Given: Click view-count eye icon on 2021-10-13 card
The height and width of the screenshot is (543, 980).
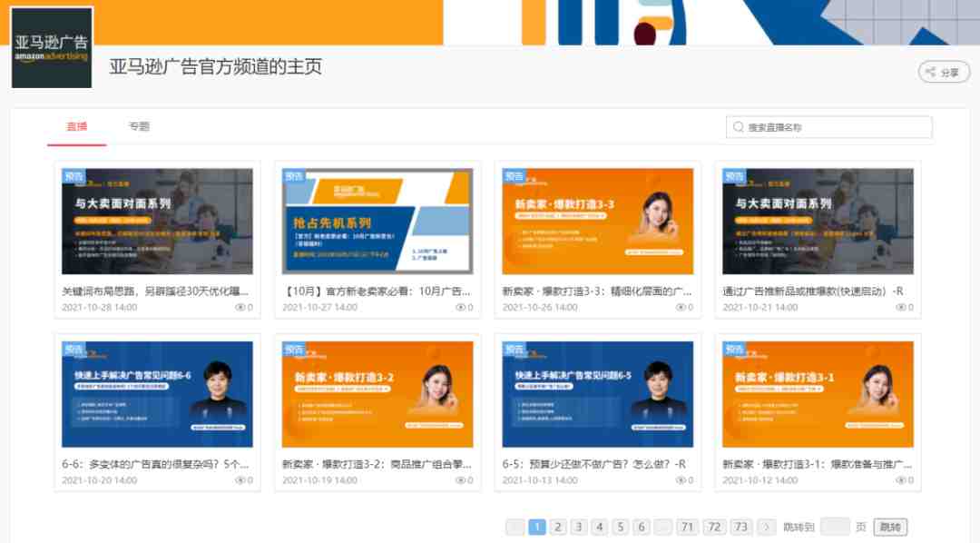Looking at the screenshot, I should (681, 480).
